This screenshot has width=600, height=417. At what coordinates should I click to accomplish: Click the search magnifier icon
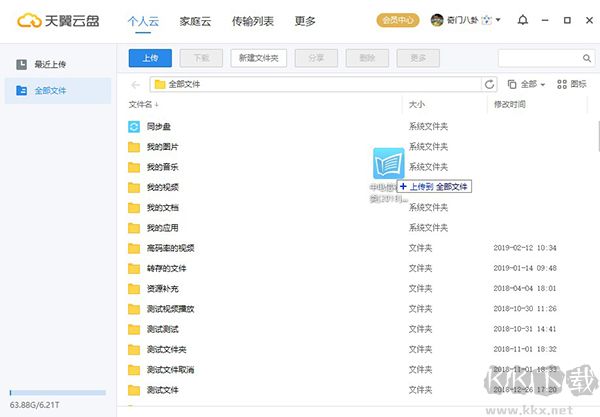(587, 58)
